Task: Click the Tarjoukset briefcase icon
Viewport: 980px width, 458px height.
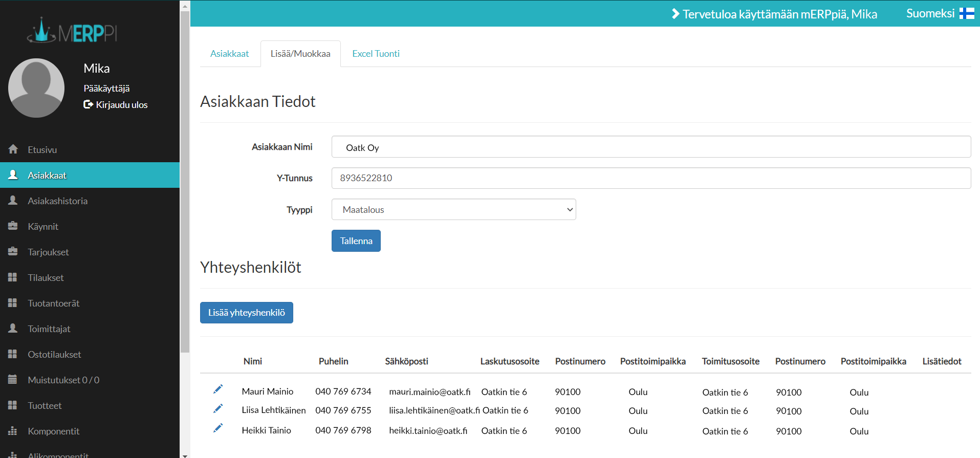Action: (13, 252)
